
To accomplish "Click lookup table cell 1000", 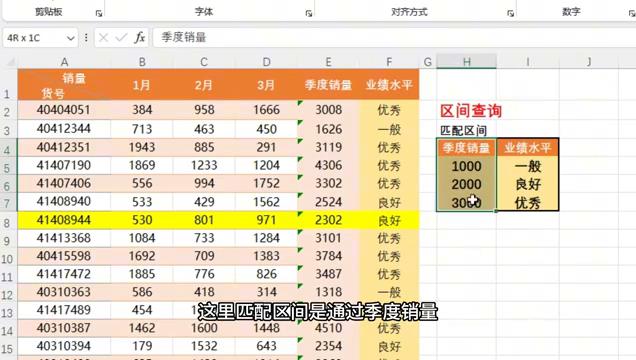I will pyautogui.click(x=466, y=166).
